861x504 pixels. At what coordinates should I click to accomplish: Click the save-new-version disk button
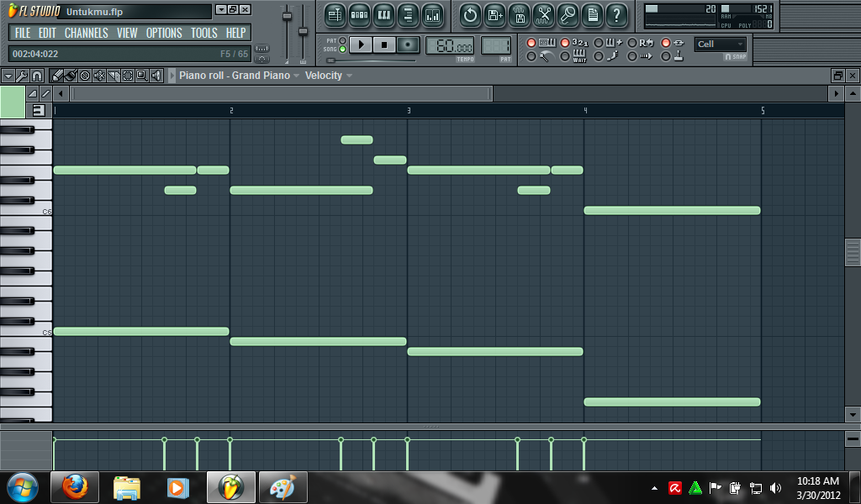pos(494,15)
